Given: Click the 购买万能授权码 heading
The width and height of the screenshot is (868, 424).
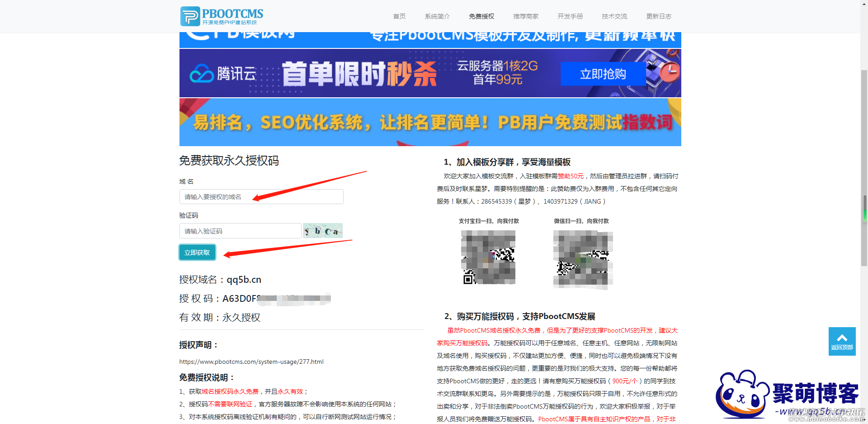Looking at the screenshot, I should pos(519,316).
